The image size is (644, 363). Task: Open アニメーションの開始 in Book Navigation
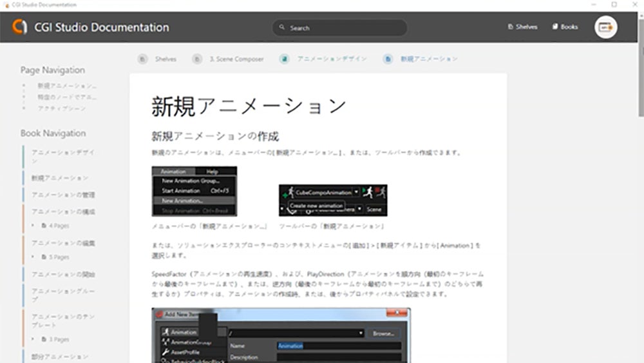coord(63,274)
